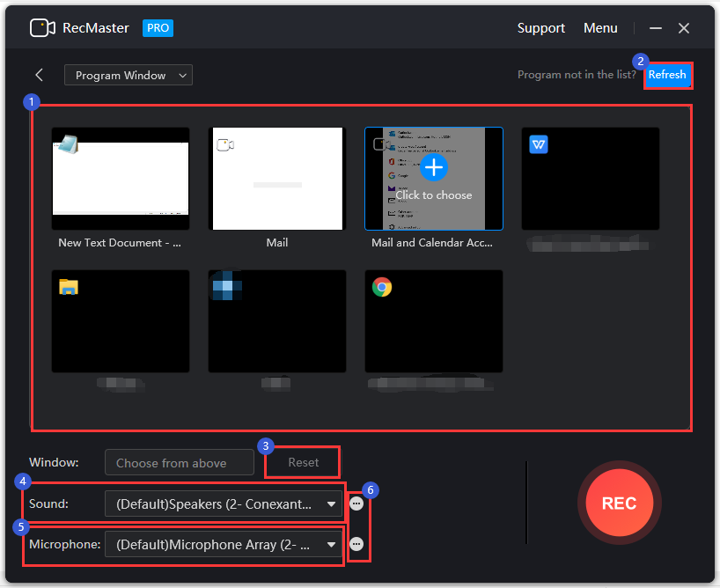Select the Mail window thumbnail
Viewport: 720px width, 588px height.
(x=277, y=179)
